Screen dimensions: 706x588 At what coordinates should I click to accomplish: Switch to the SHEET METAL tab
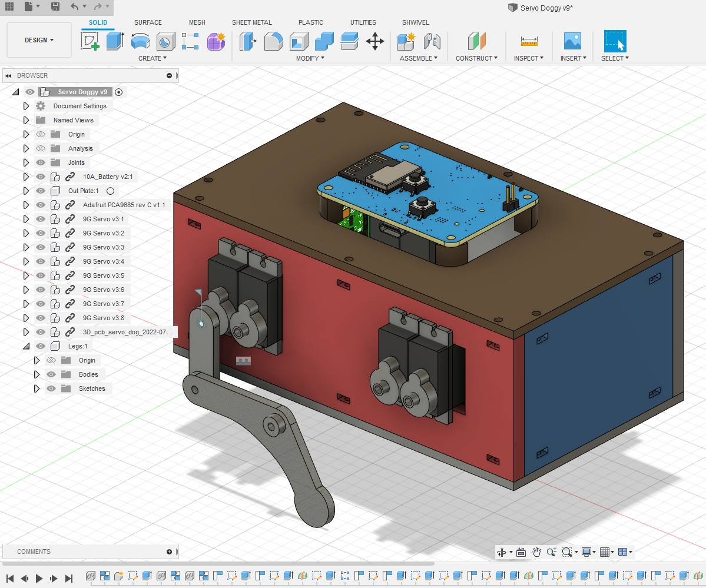[x=251, y=22]
